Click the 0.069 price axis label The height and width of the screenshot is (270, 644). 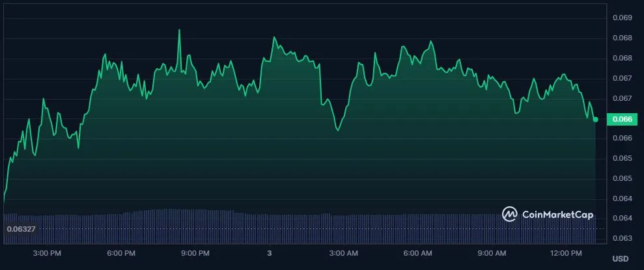pos(623,18)
